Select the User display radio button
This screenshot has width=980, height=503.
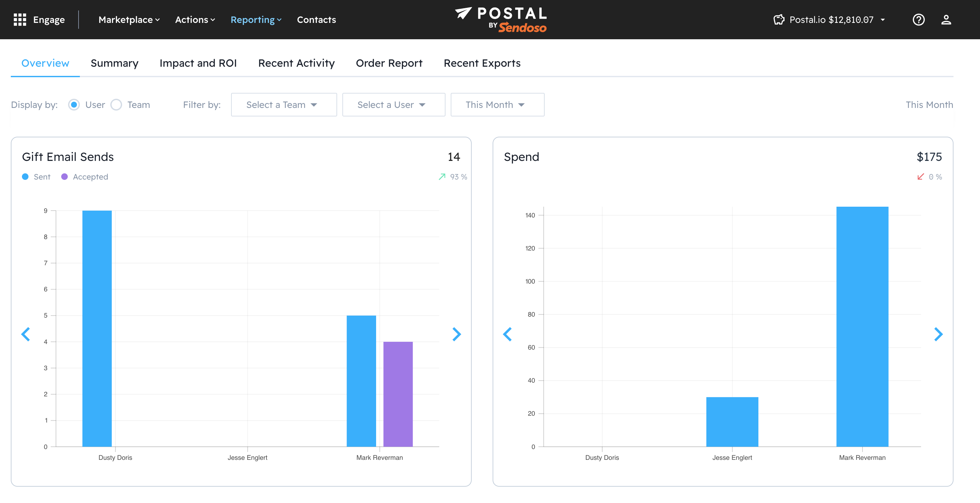74,105
